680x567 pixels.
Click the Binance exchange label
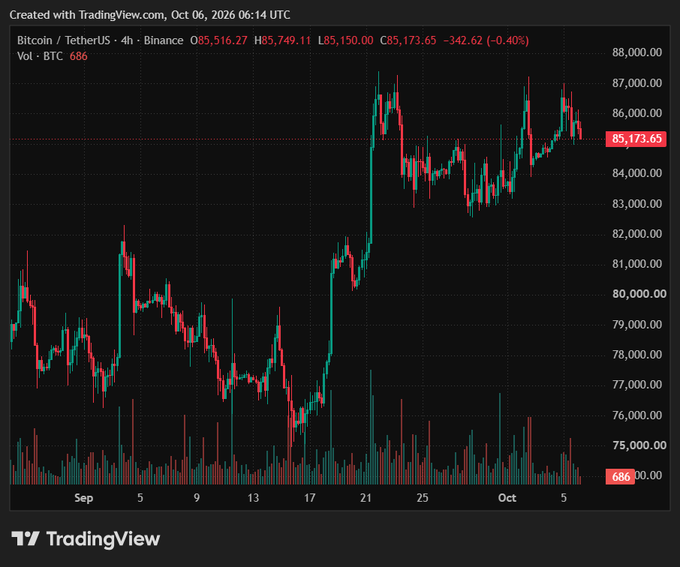pyautogui.click(x=163, y=40)
